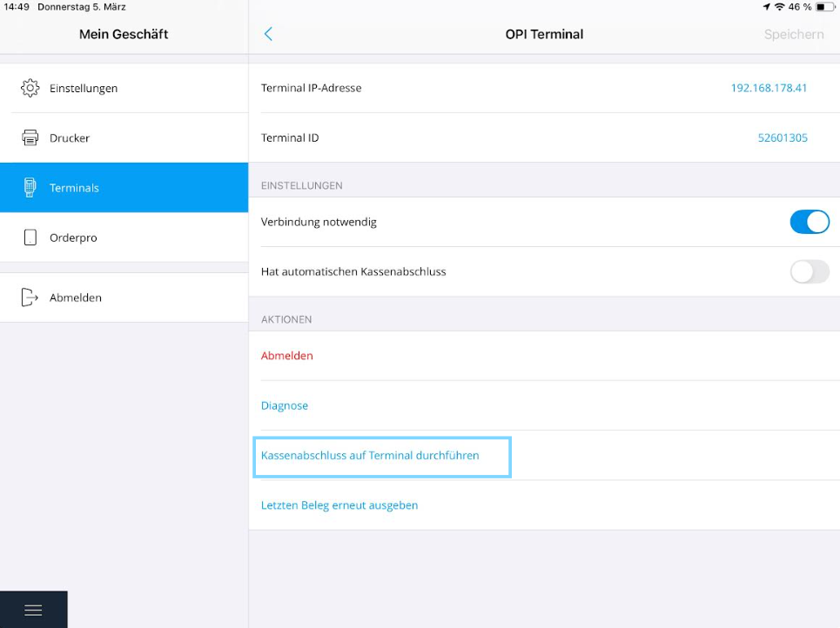
Task: Disable the Verbindung notwendig switch
Action: 810,222
